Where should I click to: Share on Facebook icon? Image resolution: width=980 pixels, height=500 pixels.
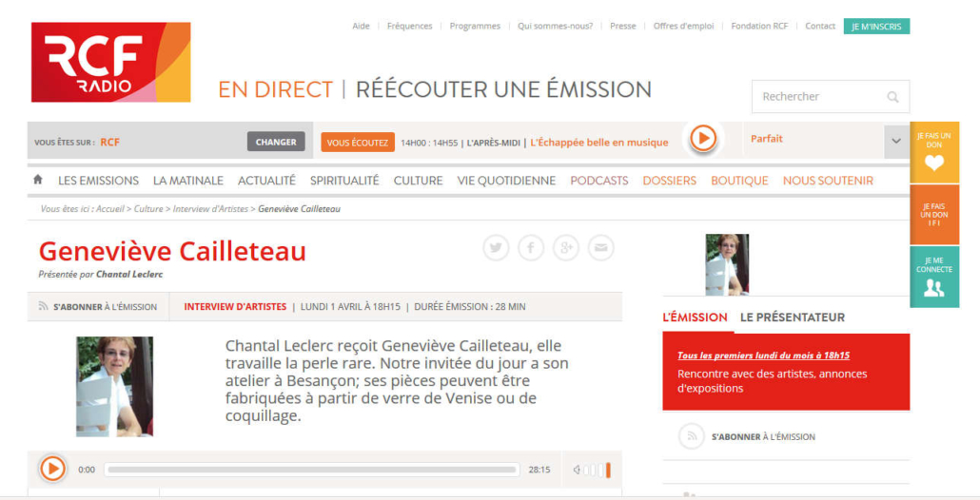[531, 248]
